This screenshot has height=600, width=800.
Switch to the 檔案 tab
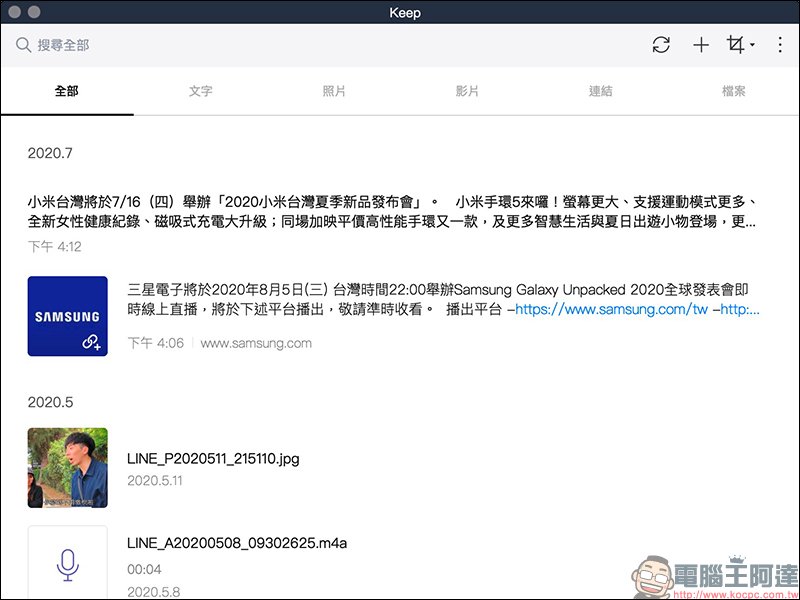pos(734,91)
